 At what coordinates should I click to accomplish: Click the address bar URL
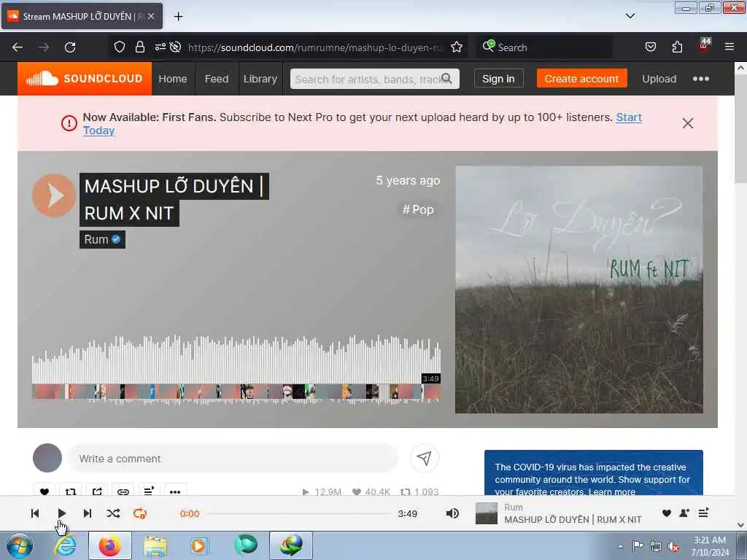coord(315,47)
